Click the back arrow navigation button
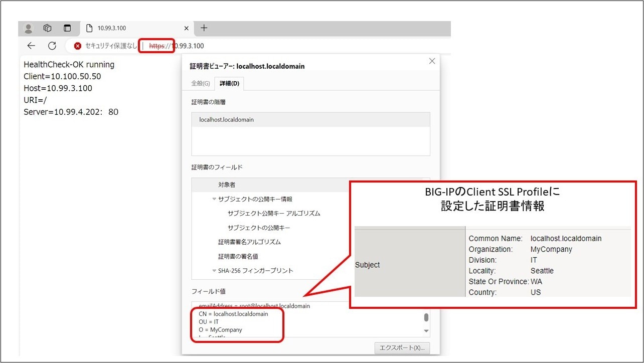This screenshot has height=363, width=644. coord(31,46)
